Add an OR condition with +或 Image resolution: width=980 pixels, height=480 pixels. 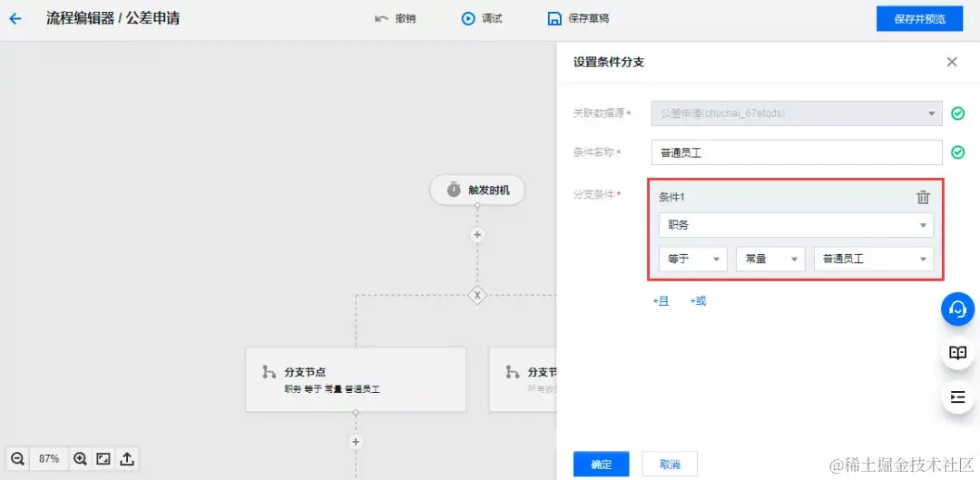[x=698, y=301]
